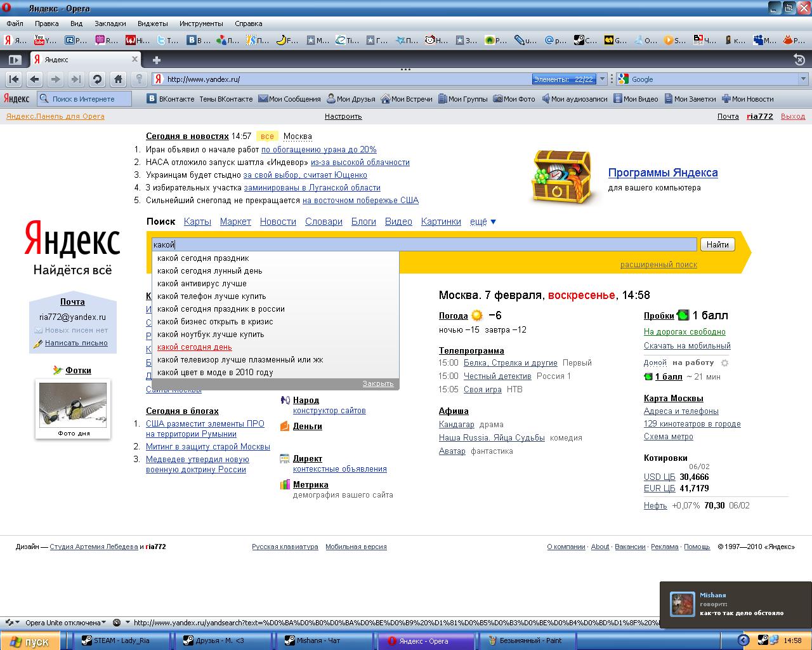Select the на работу route option
This screenshot has width=812, height=650.
tap(693, 363)
